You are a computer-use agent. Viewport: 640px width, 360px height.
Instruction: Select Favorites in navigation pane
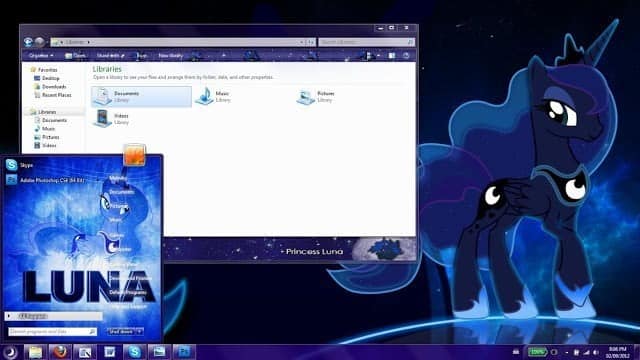[x=44, y=70]
